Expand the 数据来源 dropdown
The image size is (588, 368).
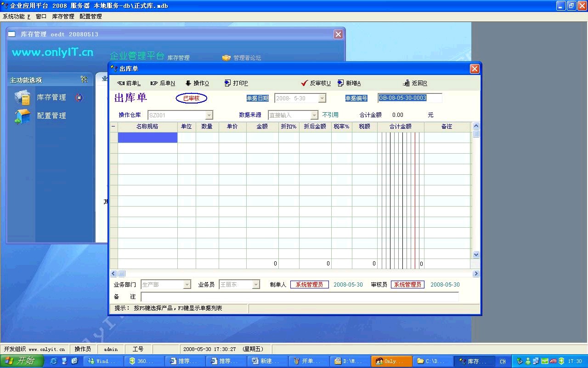point(314,115)
